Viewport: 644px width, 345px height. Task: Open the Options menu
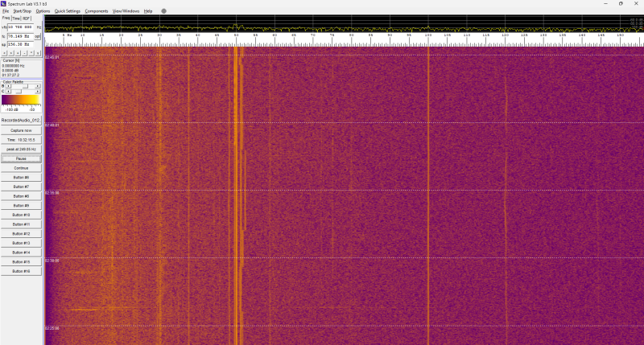pos(43,11)
